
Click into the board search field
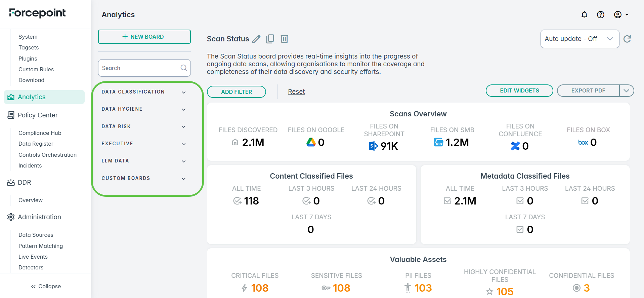(x=139, y=68)
